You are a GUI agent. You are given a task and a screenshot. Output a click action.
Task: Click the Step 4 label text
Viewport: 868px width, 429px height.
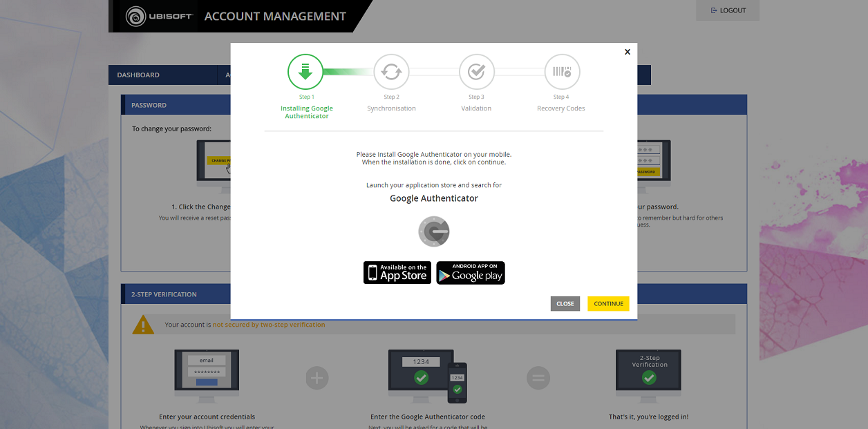(x=561, y=97)
